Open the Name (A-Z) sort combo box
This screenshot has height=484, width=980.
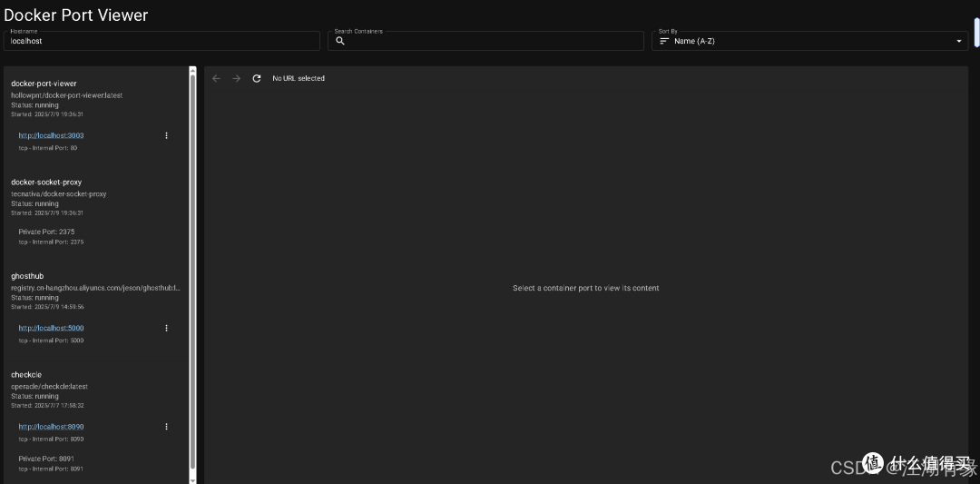[x=809, y=41]
